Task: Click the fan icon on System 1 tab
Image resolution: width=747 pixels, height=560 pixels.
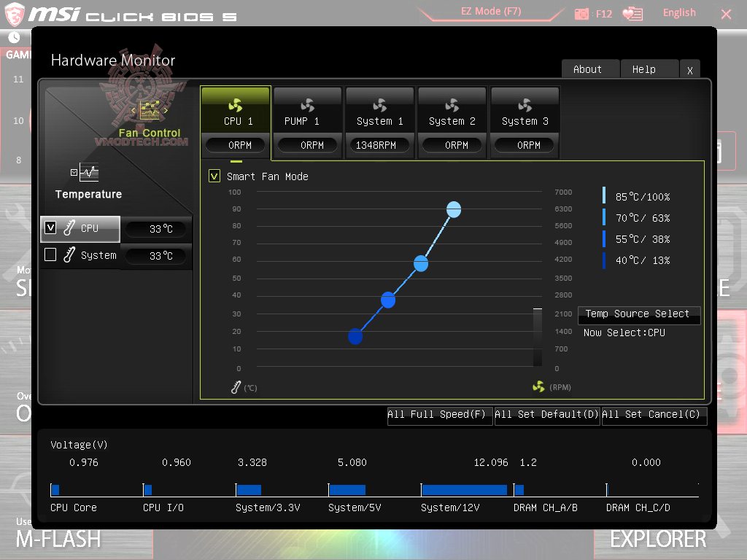Action: (x=379, y=105)
